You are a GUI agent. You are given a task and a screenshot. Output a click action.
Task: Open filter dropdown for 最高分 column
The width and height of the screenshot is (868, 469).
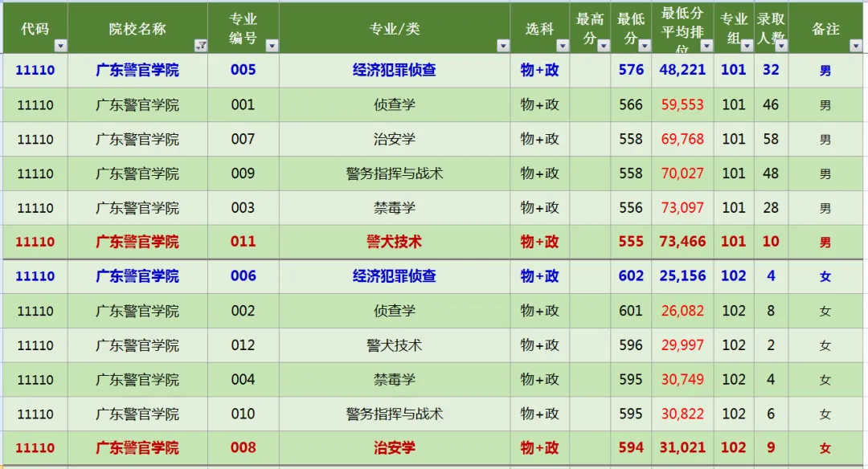tap(604, 46)
